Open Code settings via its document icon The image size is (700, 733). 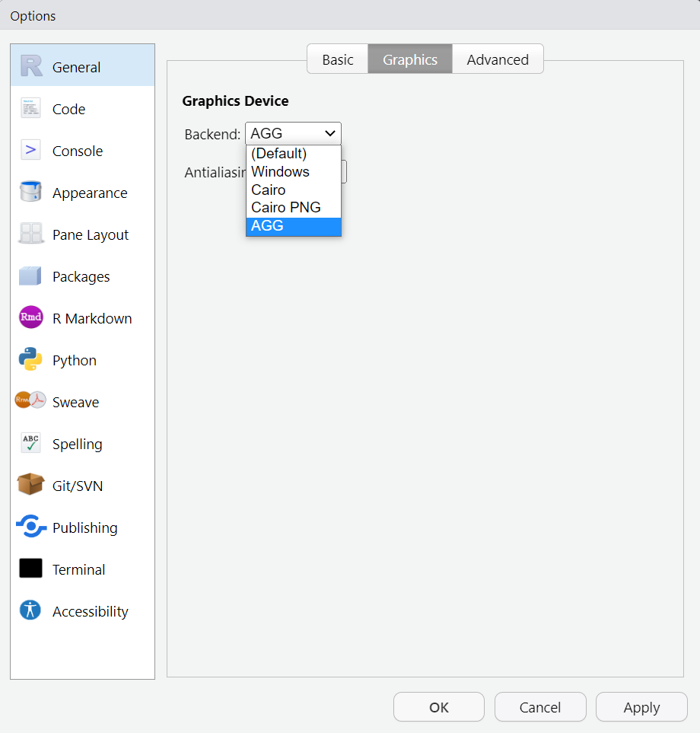pyautogui.click(x=31, y=109)
